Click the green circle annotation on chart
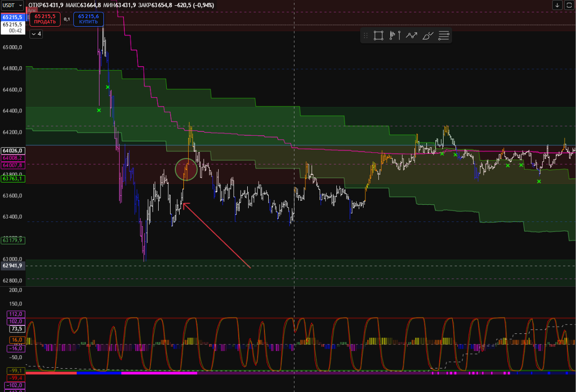The image size is (576, 392). (x=186, y=169)
